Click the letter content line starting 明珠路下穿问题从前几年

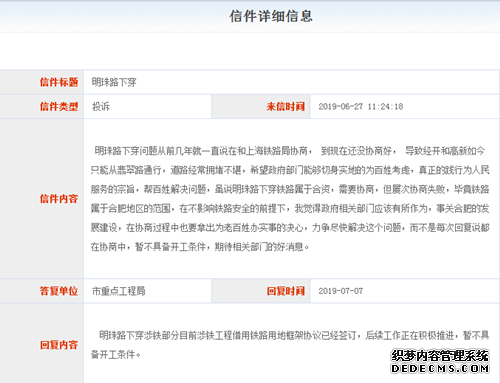(290, 151)
